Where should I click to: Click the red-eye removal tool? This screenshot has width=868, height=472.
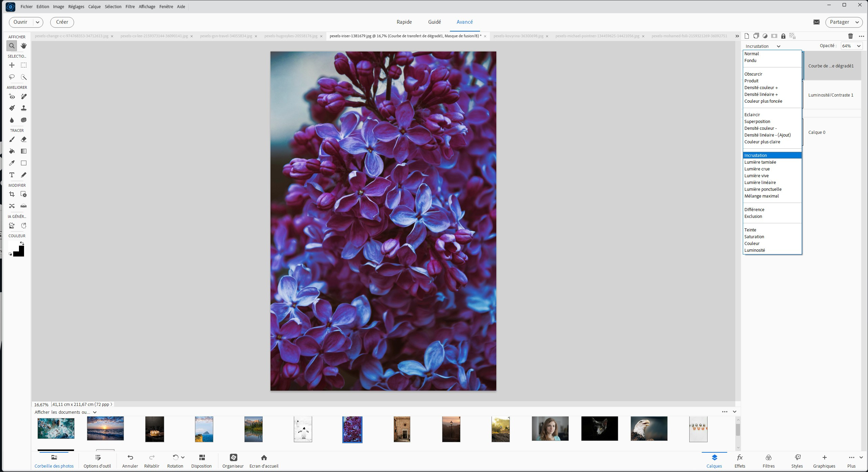[12, 97]
